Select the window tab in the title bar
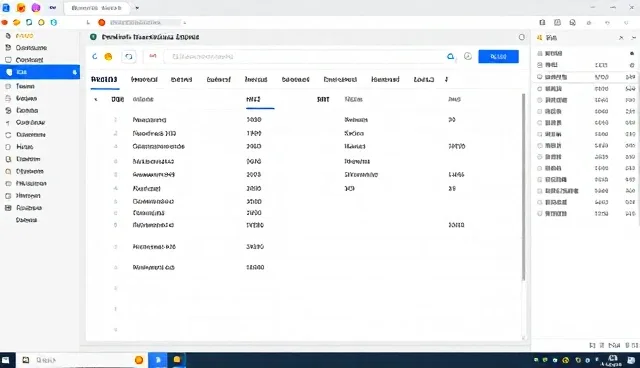The height and width of the screenshot is (368, 640). pyautogui.click(x=97, y=8)
